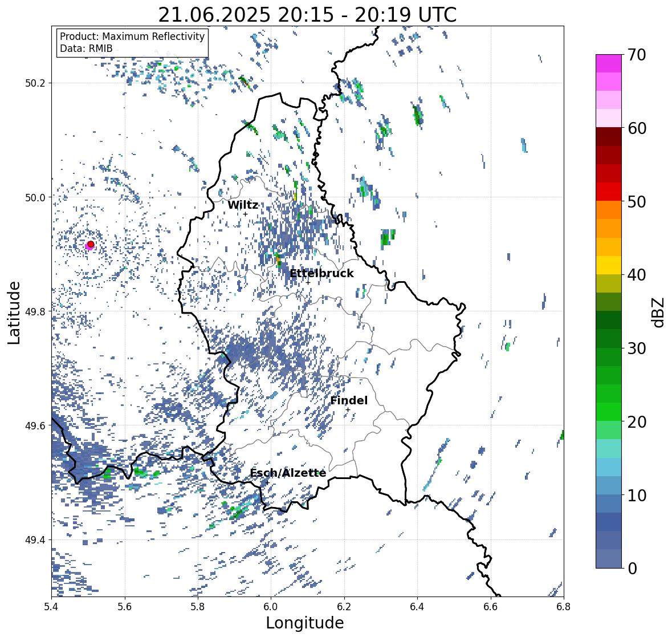672x637 pixels.
Task: Click the orange echo core above Ettelbruck
Action: [278, 259]
